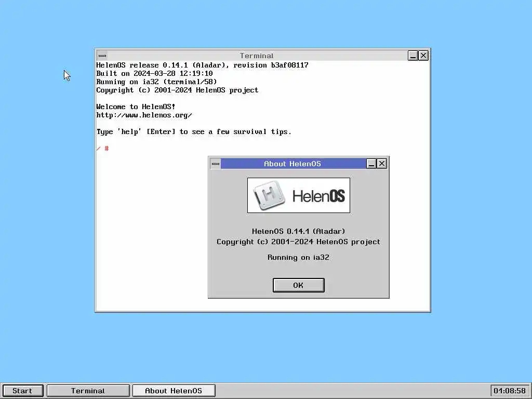
Task: Click the terminal prompt line "/ #"
Action: (x=102, y=149)
